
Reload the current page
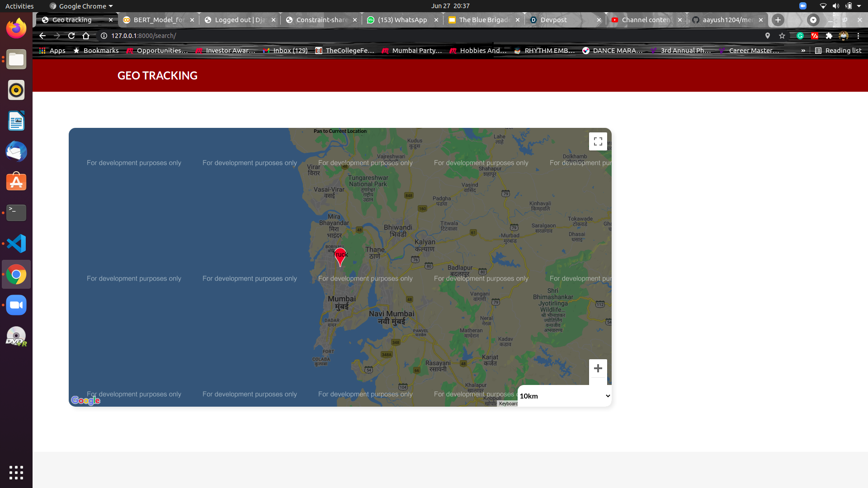[71, 36]
